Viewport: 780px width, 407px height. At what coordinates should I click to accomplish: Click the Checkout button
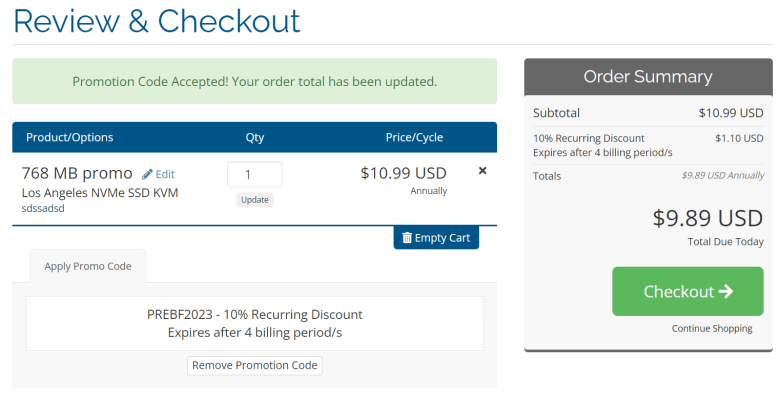pyautogui.click(x=687, y=291)
